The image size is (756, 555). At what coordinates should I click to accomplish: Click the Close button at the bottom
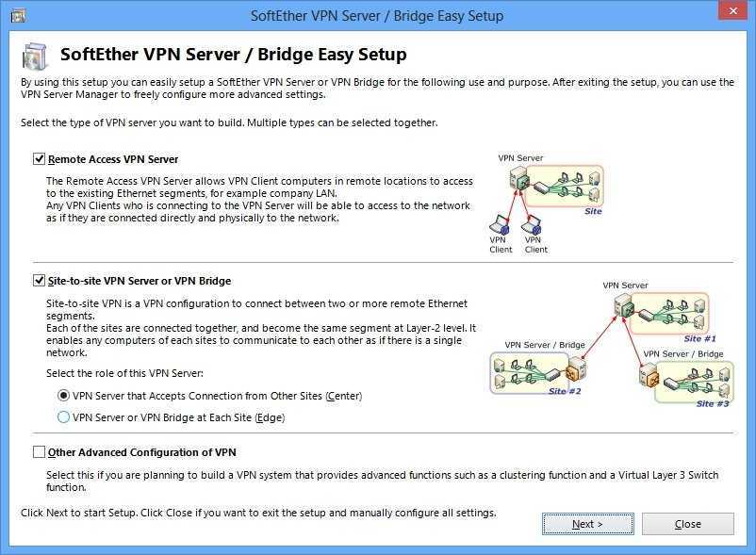688,524
